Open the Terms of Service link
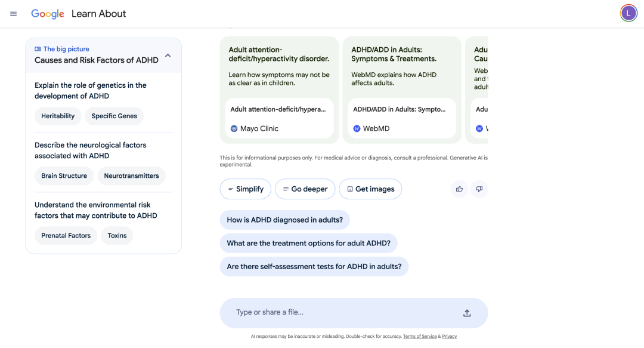Screen dimensions: 644x348 420,337
